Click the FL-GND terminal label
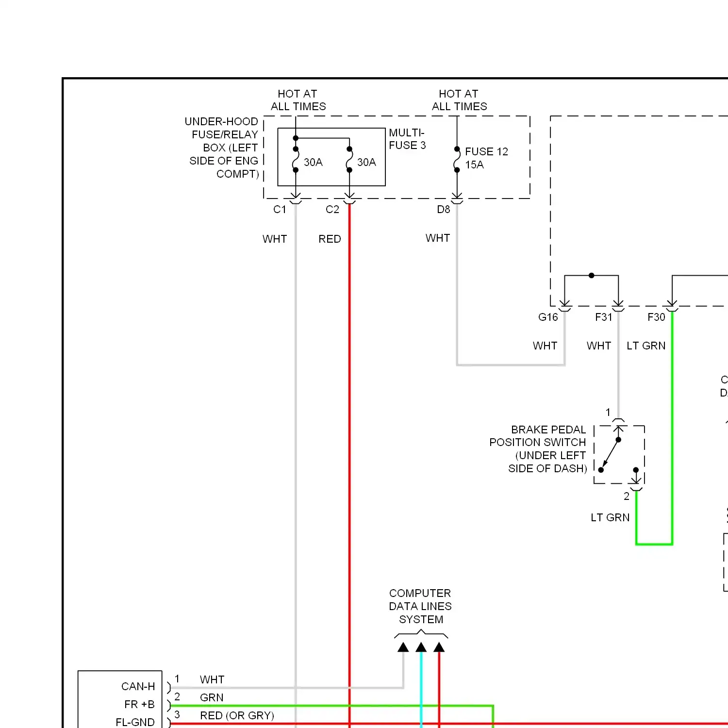 click(x=135, y=722)
